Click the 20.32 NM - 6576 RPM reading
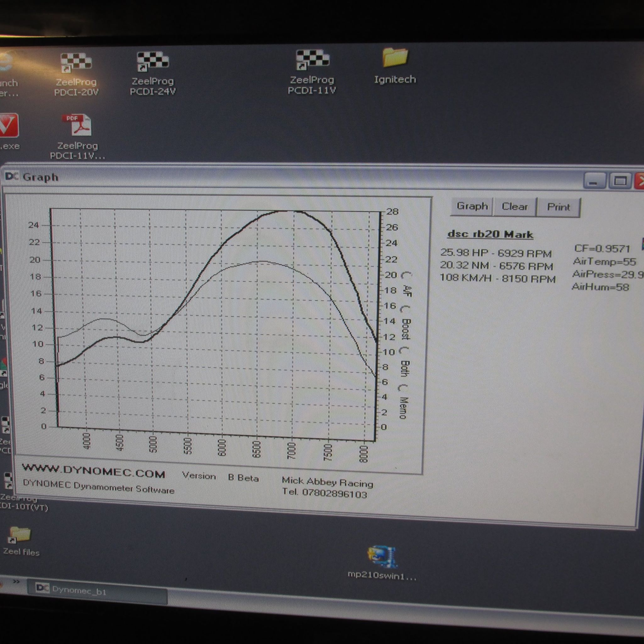Screen dimensions: 644x644 [497, 266]
